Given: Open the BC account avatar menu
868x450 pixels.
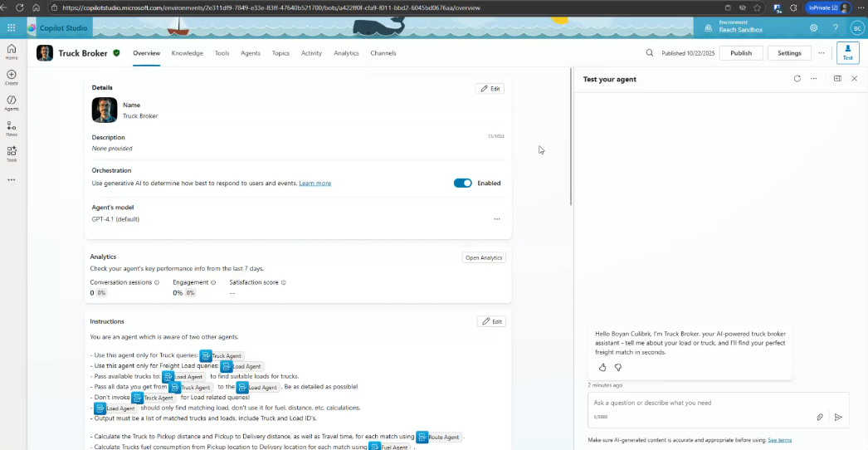Looking at the screenshot, I should 857,27.
